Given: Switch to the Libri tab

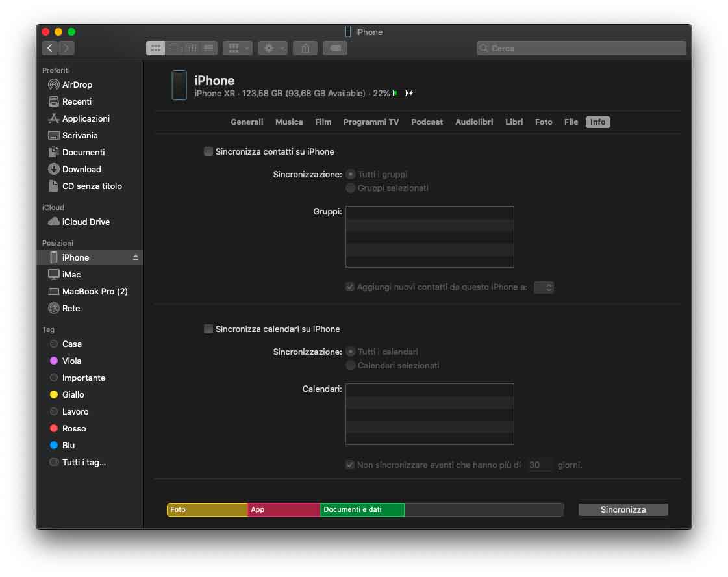Looking at the screenshot, I should pos(514,122).
